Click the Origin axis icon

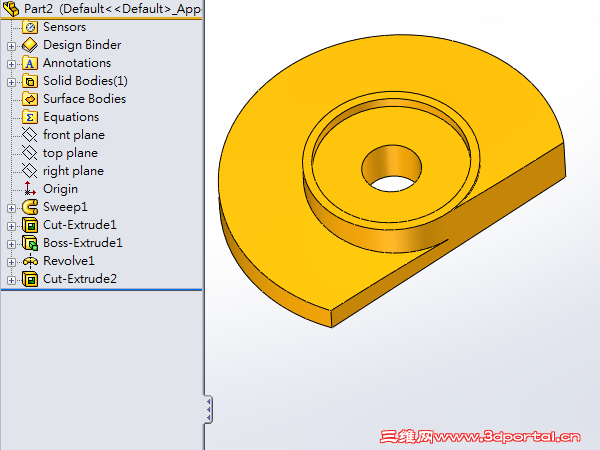tap(30, 189)
